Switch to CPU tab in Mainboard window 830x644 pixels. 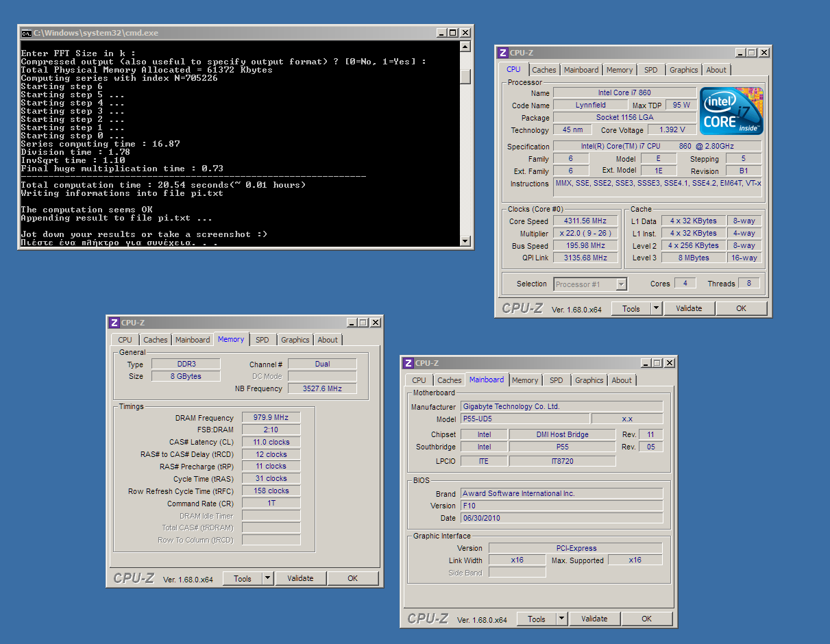coord(419,380)
